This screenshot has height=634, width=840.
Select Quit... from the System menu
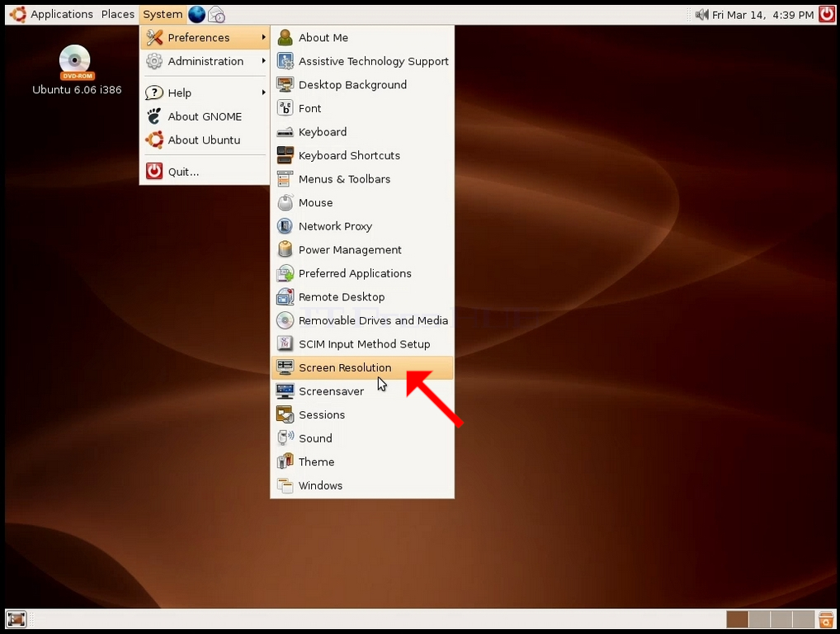tap(205, 172)
